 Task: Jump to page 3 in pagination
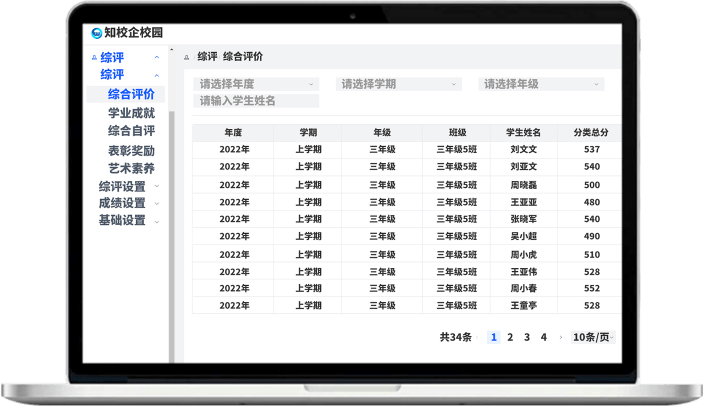tap(527, 338)
